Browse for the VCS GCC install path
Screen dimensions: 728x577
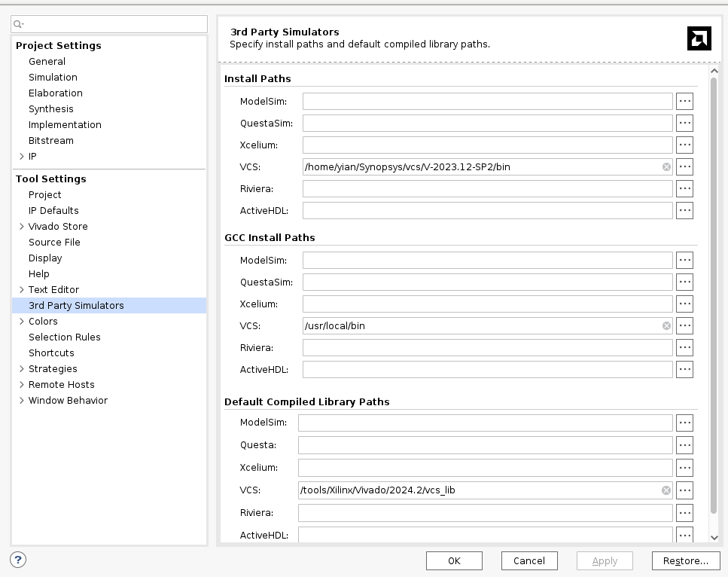pos(684,325)
